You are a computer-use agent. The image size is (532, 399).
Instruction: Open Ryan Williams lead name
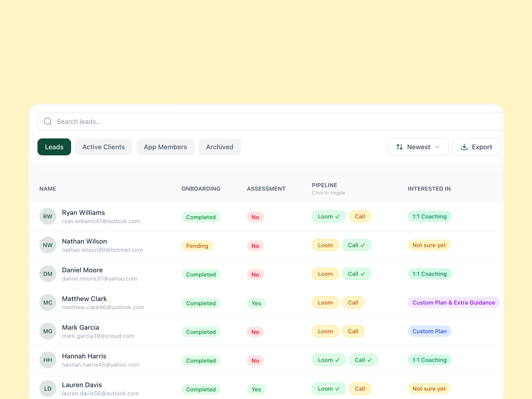click(83, 213)
